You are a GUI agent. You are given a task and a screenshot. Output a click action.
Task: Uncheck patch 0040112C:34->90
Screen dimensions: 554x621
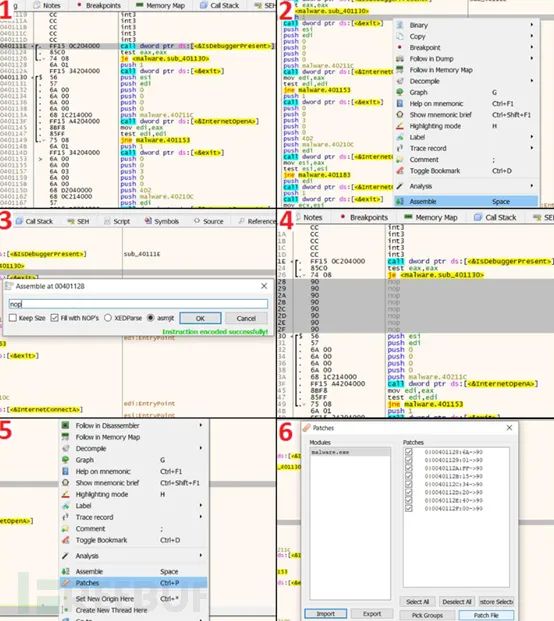click(x=409, y=484)
